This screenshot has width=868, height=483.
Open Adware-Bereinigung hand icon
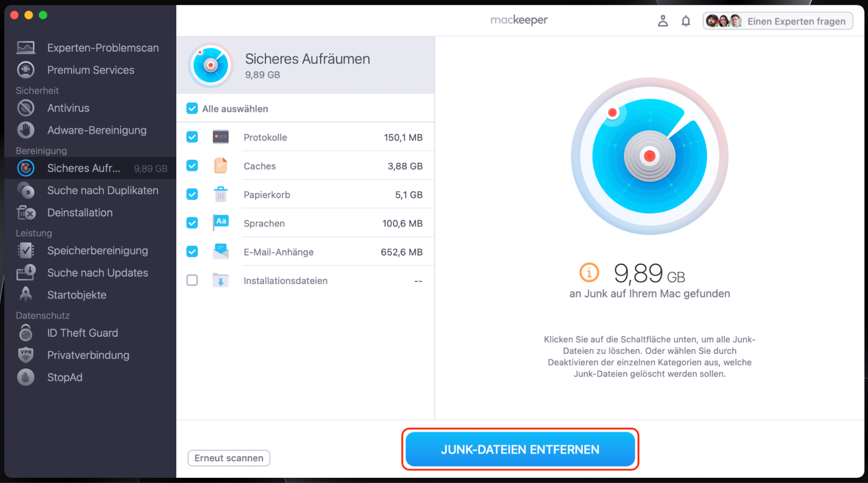[x=26, y=130]
